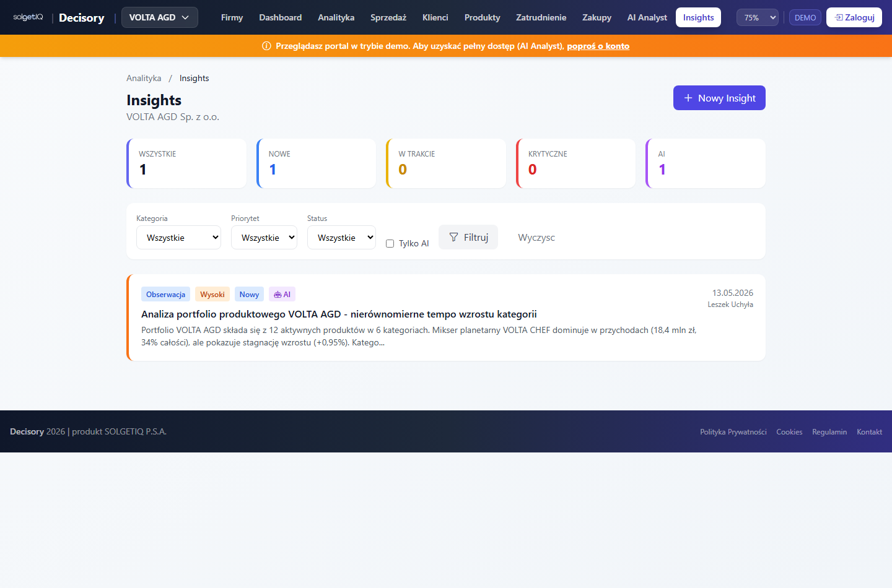Open the Produkty section

[x=483, y=17]
